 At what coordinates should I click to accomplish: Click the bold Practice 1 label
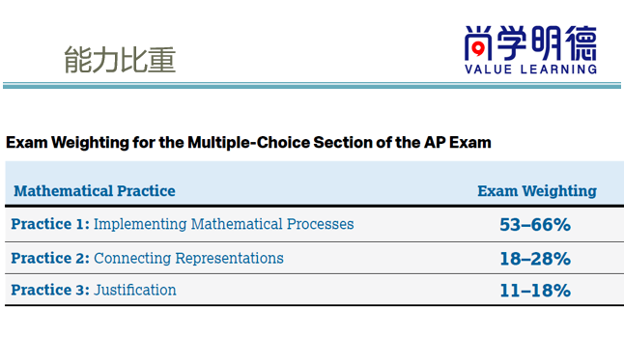pos(50,224)
